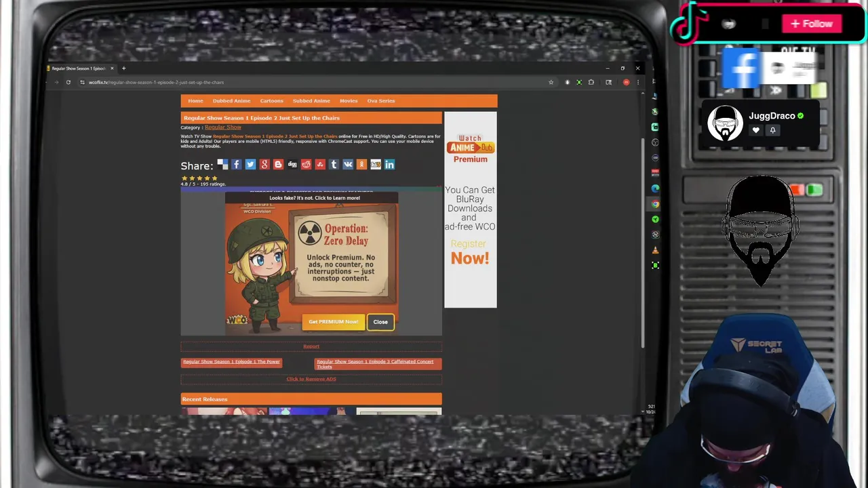Enable JuggDraco notification bell
Viewport: 868px width, 488px height.
click(x=772, y=130)
